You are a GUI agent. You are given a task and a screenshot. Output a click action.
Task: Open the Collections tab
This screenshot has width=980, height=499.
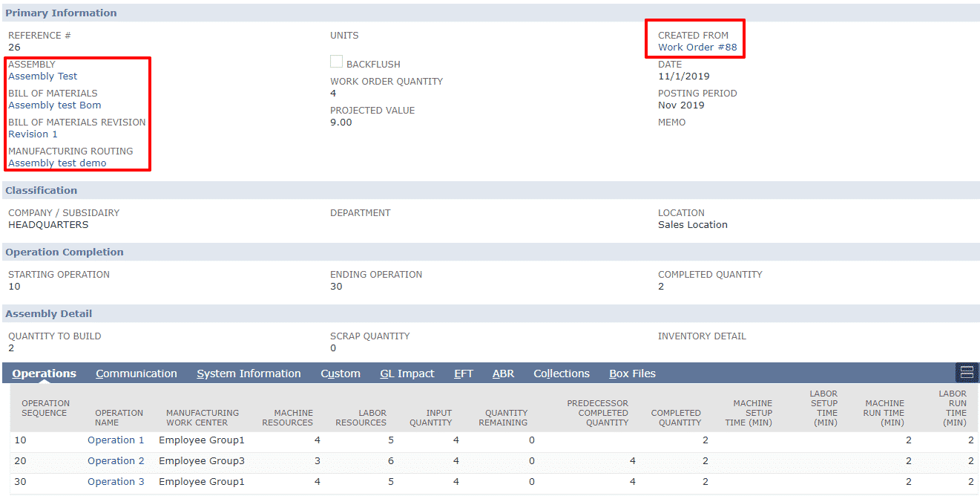coord(562,374)
